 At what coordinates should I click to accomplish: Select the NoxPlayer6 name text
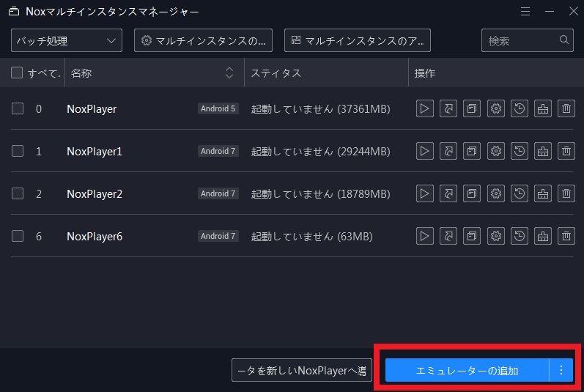(x=95, y=237)
